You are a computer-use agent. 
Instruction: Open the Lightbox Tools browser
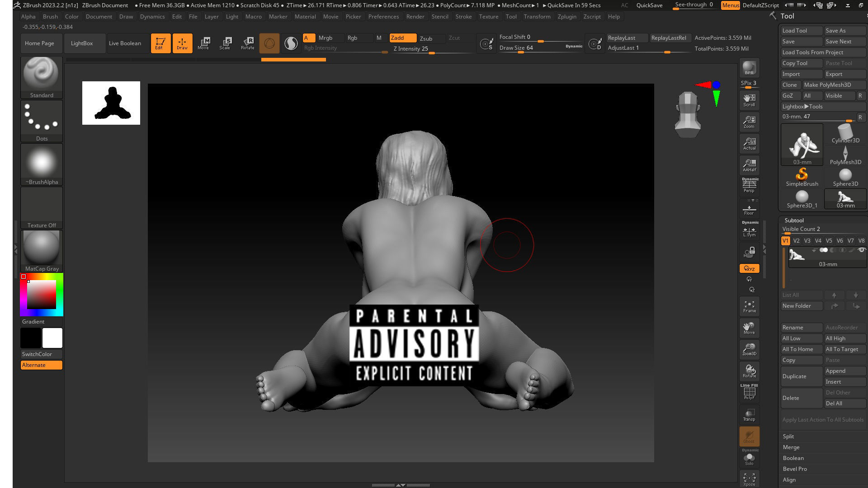[x=823, y=107]
